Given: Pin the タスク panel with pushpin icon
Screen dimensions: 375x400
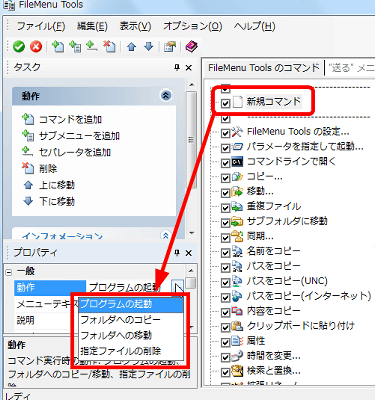Looking at the screenshot, I should tap(177, 68).
